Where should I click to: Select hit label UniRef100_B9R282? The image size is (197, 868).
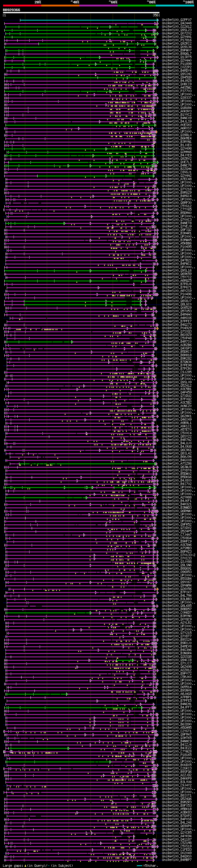coord(177,358)
